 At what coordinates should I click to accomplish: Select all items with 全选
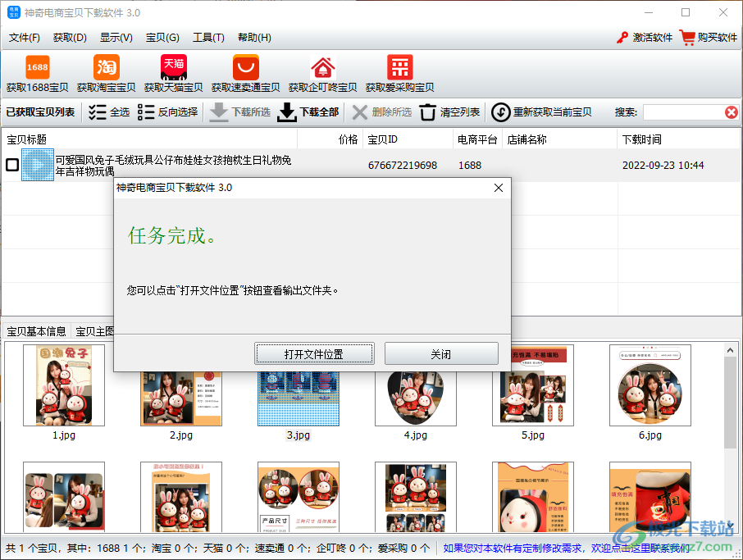click(109, 112)
